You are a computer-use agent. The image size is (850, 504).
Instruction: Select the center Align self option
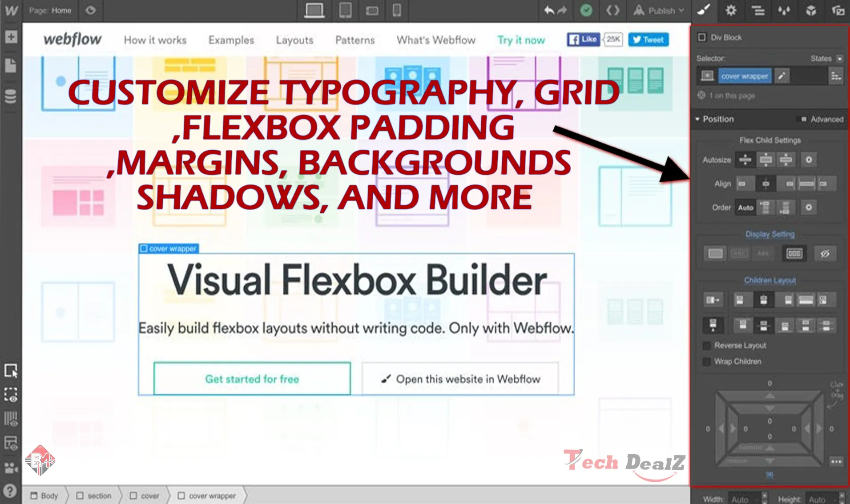pos(765,184)
